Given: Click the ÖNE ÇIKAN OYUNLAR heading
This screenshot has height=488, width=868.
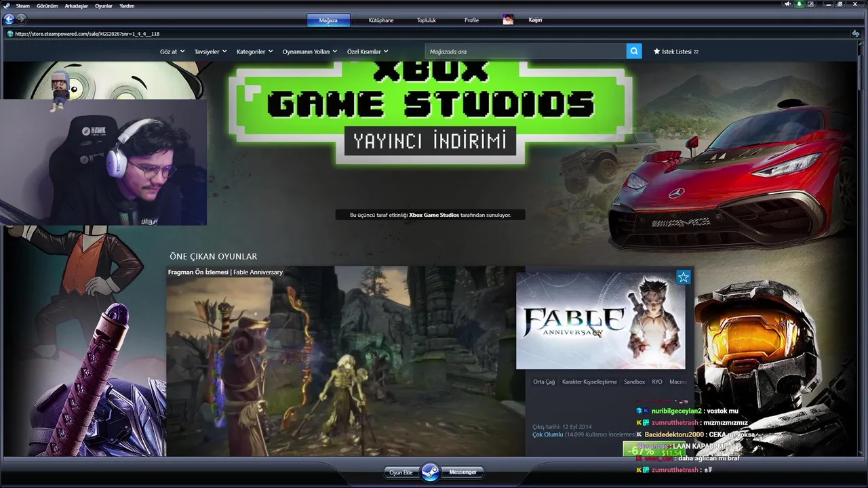Looking at the screenshot, I should (x=213, y=256).
